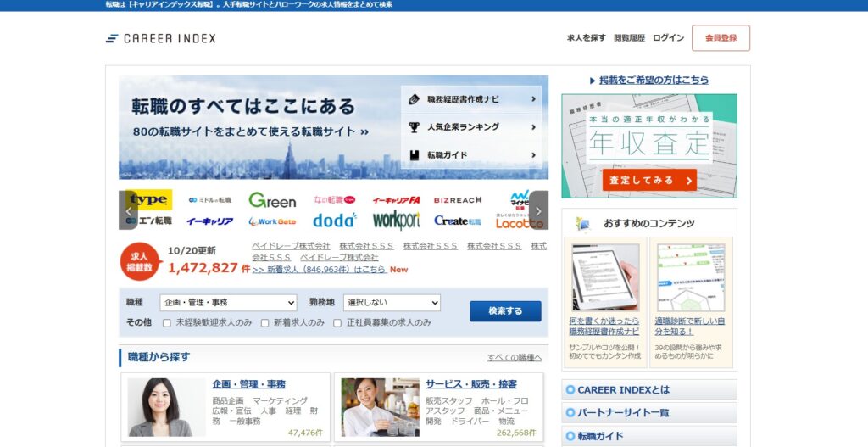
Task: Open the サービス・販売・接客 category link
Action: coord(471,384)
